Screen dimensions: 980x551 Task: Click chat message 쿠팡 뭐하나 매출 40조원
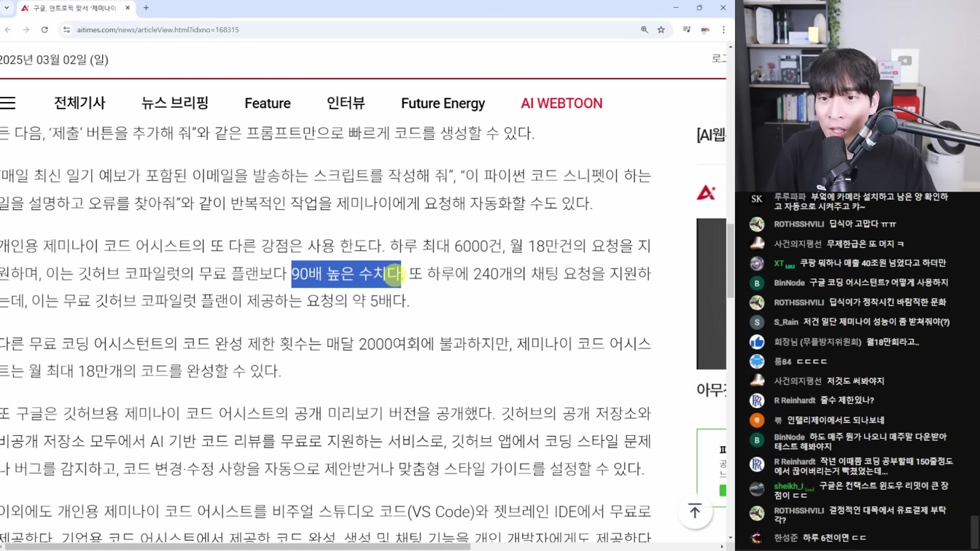click(873, 263)
